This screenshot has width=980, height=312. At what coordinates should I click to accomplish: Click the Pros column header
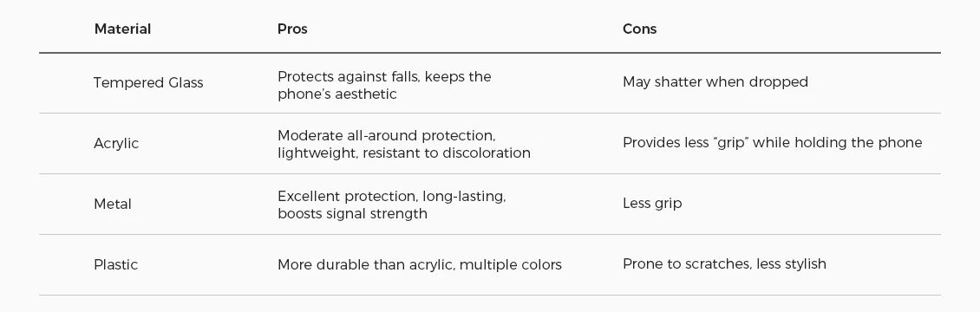[x=292, y=29]
